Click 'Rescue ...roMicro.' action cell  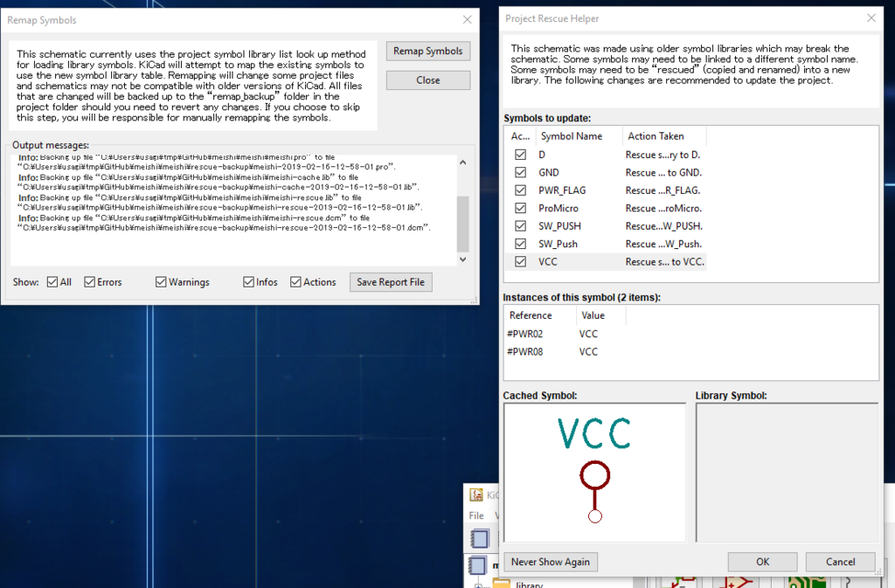[664, 208]
